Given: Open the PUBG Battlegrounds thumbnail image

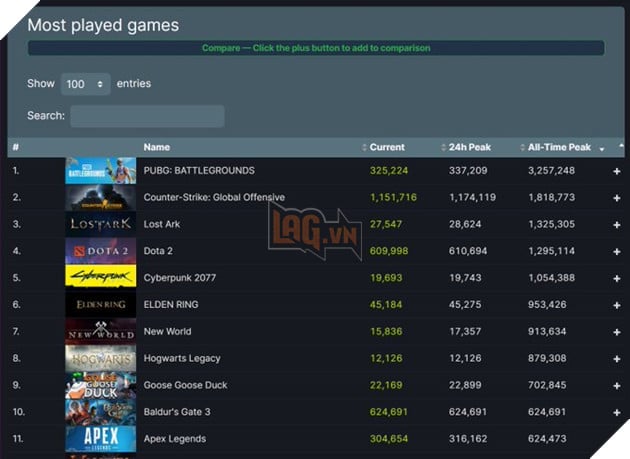Looking at the screenshot, I should pos(100,171).
